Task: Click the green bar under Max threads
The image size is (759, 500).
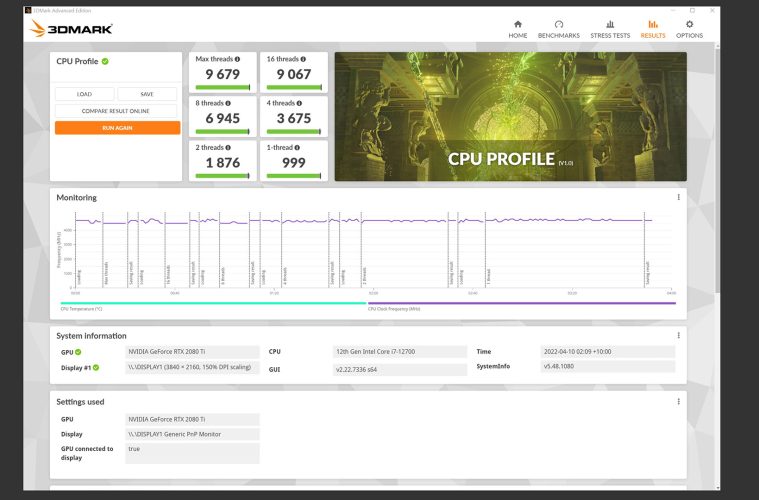Action: pos(223,88)
